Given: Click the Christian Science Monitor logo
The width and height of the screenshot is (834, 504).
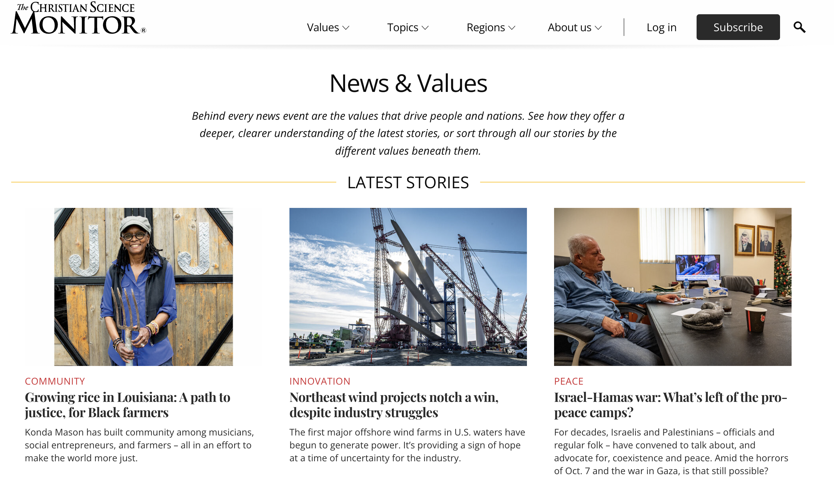Looking at the screenshot, I should pyautogui.click(x=78, y=19).
